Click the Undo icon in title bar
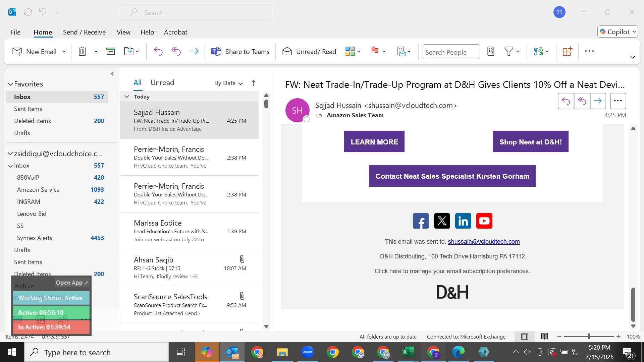Image resolution: width=644 pixels, height=362 pixels. (43, 12)
